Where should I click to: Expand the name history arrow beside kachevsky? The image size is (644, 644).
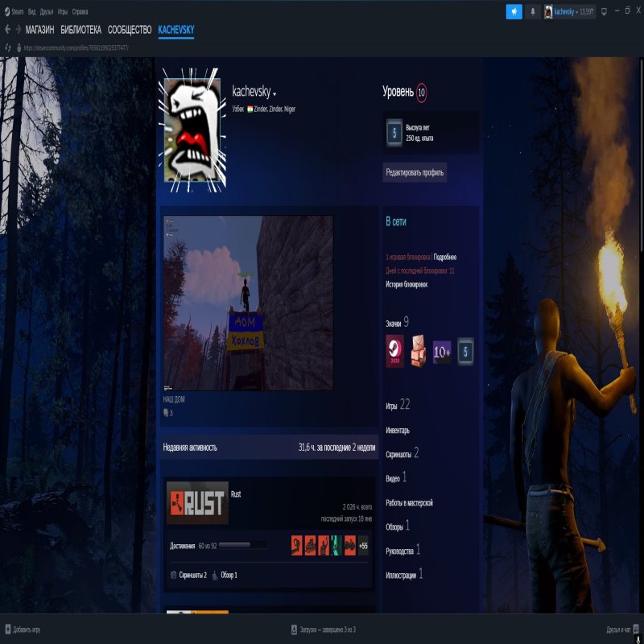click(x=275, y=94)
